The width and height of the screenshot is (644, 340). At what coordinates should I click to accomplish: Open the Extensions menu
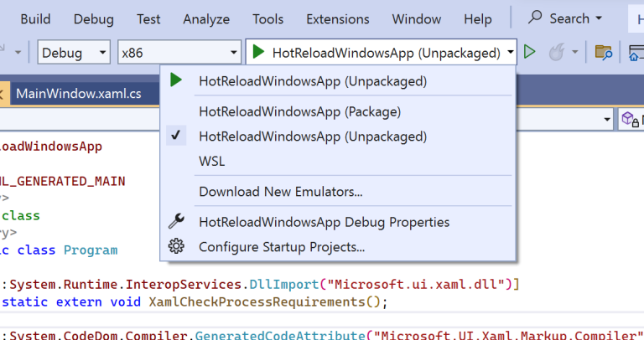(337, 18)
